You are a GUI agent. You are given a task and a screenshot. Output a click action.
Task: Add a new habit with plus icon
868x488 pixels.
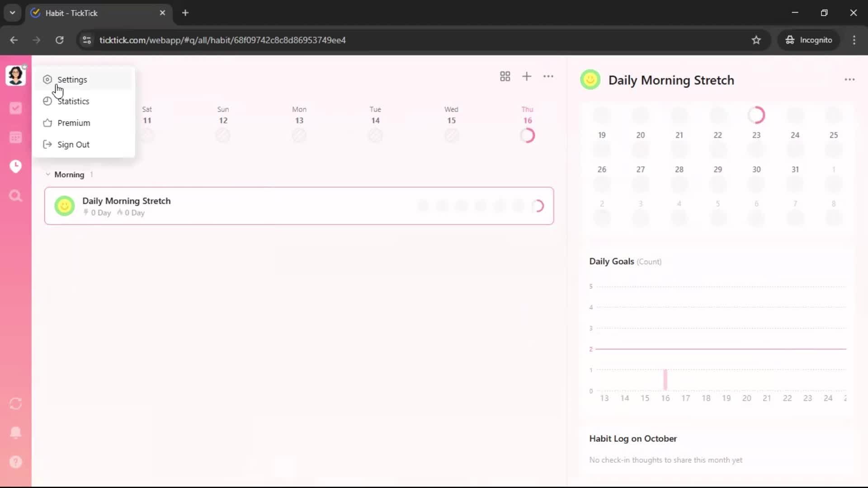click(527, 76)
